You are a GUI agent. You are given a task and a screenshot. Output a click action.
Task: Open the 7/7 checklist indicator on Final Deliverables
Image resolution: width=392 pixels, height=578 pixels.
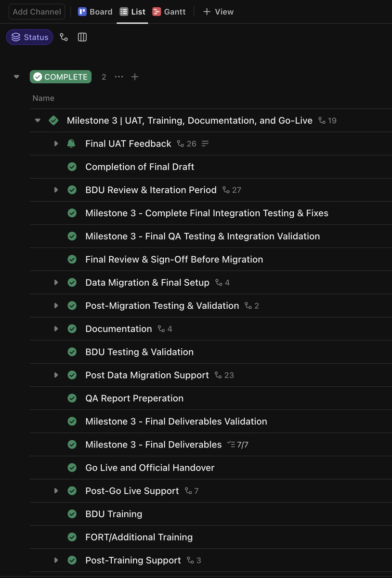pyautogui.click(x=238, y=445)
